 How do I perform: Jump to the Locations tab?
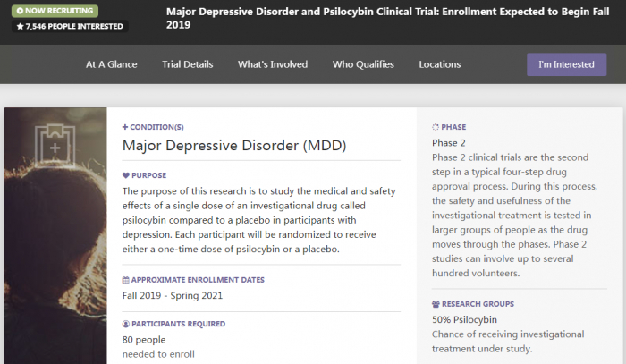tap(440, 64)
